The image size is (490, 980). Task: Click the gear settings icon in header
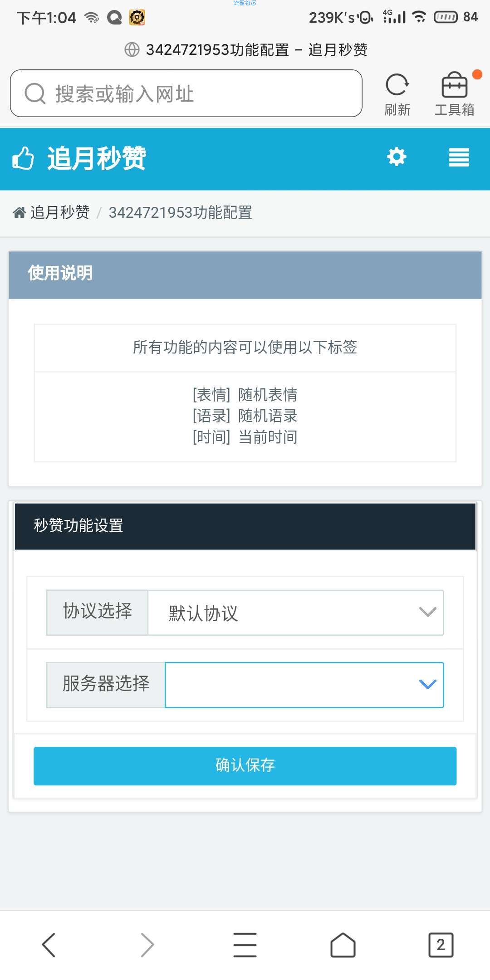tap(397, 157)
